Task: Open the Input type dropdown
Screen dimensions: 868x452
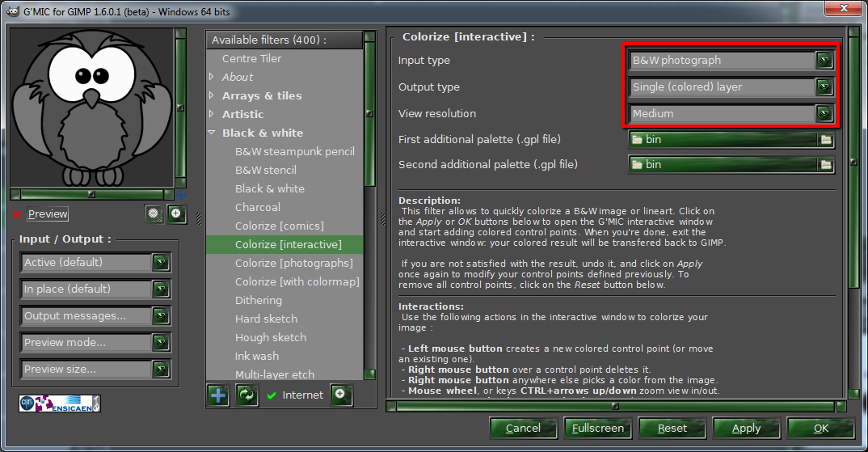Action: click(x=731, y=61)
